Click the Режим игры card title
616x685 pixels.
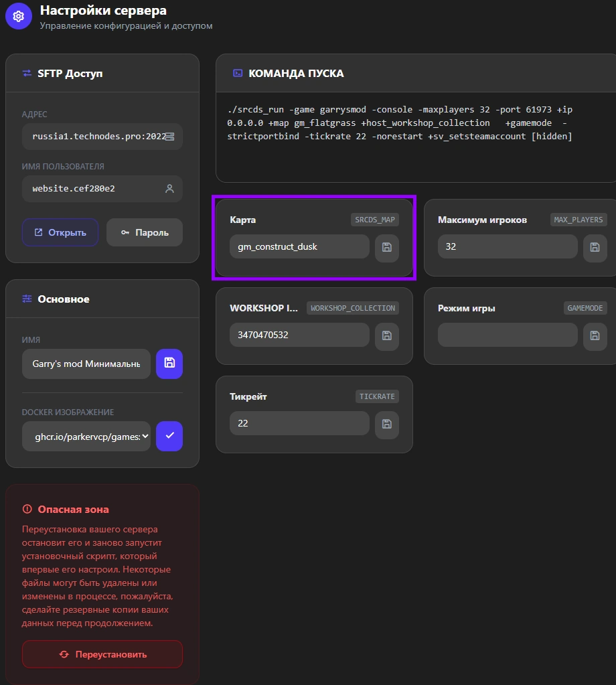click(467, 308)
